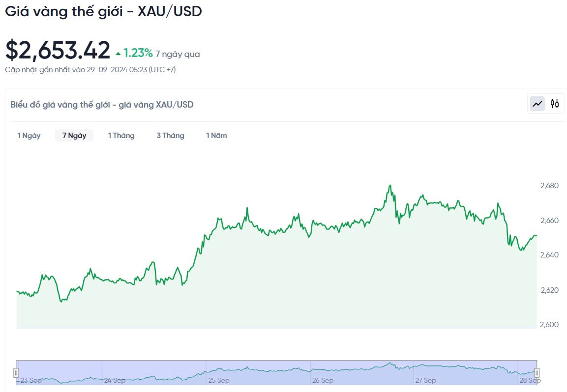Image resolution: width=567 pixels, height=392 pixels.
Task: Select the 1 Ngày time range
Action: pyautogui.click(x=29, y=136)
